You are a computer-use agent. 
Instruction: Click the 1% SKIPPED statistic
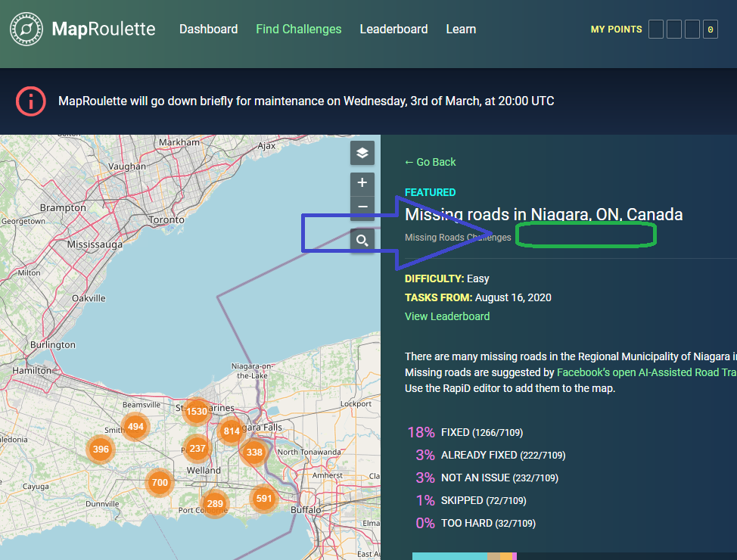471,500
